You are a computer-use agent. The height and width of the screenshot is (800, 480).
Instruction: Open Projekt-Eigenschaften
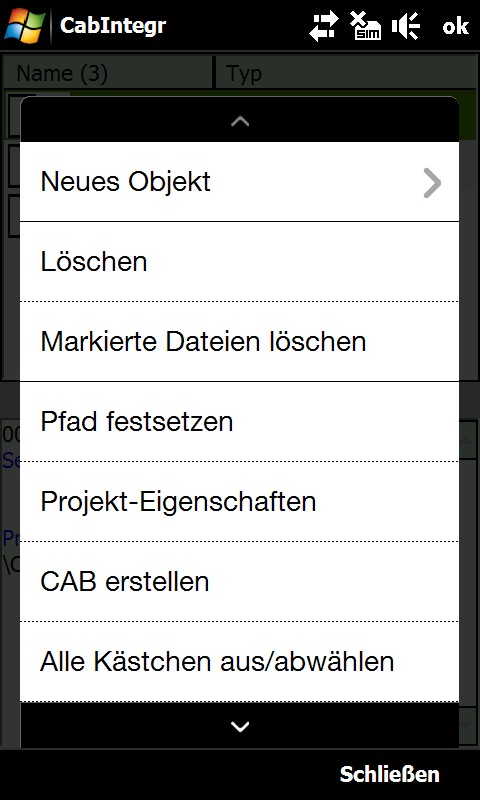[x=239, y=502]
